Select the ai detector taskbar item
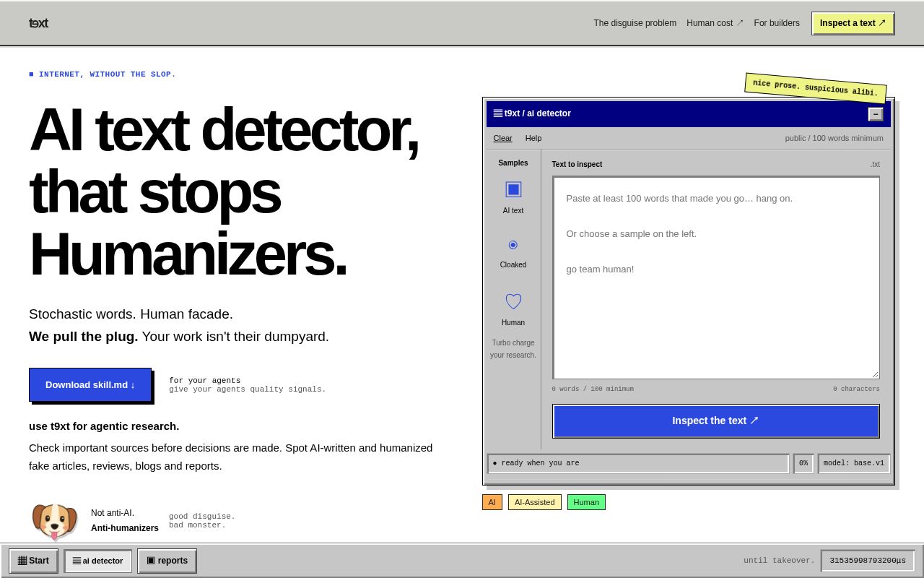This screenshot has height=578, width=924. pyautogui.click(x=98, y=561)
